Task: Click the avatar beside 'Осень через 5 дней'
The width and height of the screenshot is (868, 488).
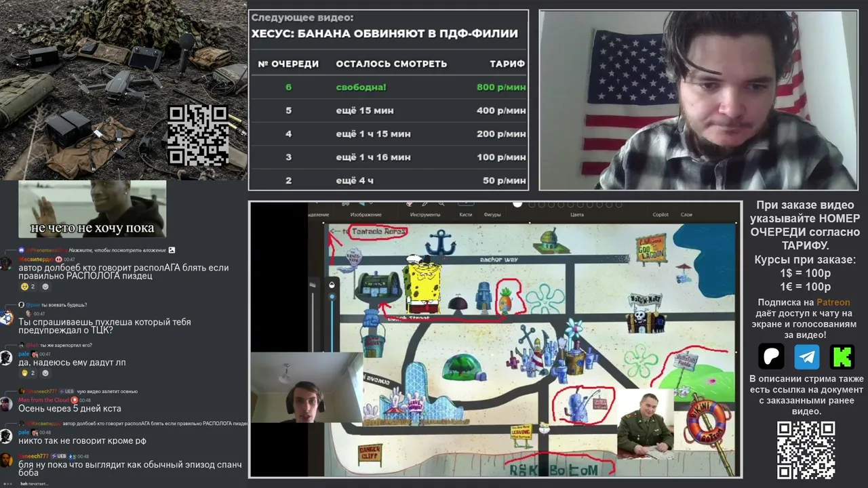Action: point(6,404)
